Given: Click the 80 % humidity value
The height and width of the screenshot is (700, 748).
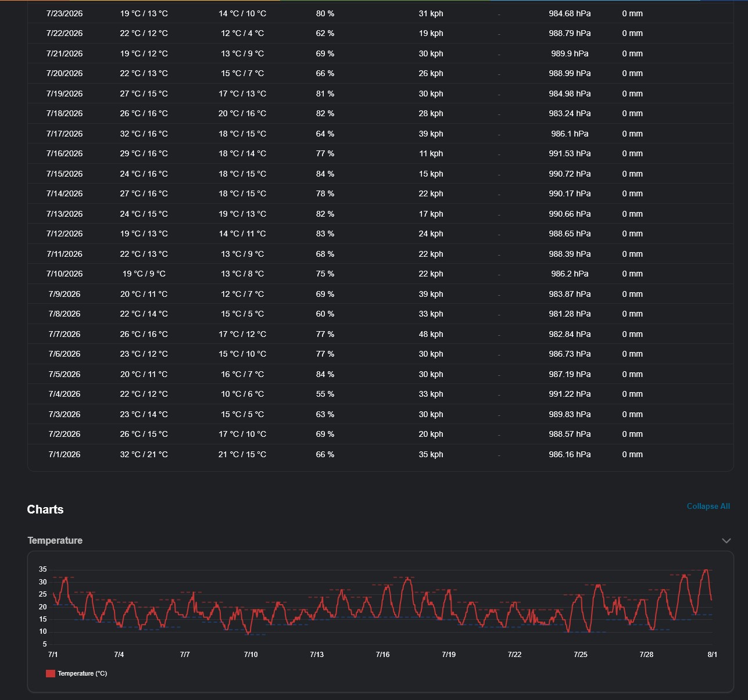Looking at the screenshot, I should tap(325, 13).
